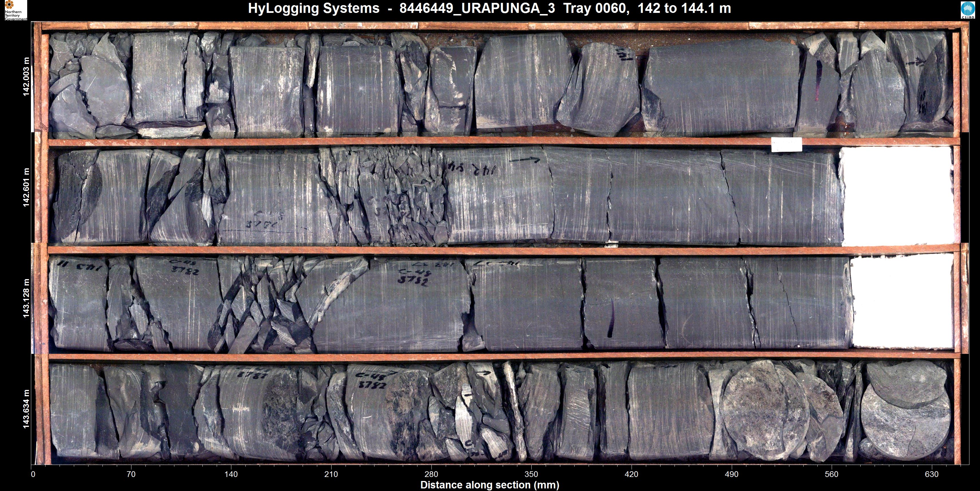Click the 142.601 m depth label
Screen dimensions: 980x491
coord(26,188)
